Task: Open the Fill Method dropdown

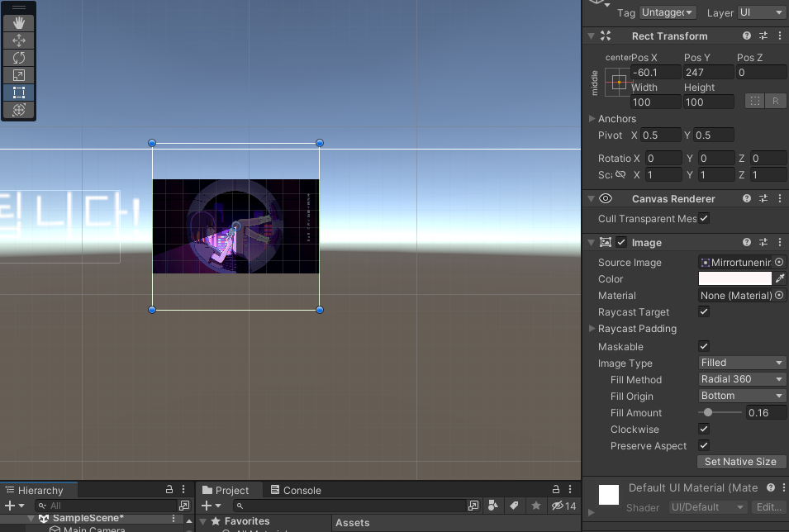Action: (x=742, y=379)
